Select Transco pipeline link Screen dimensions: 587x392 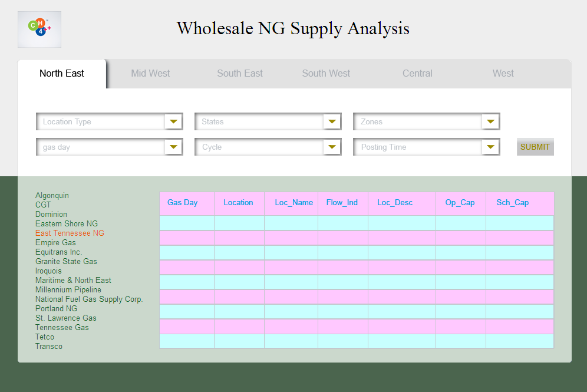(49, 347)
